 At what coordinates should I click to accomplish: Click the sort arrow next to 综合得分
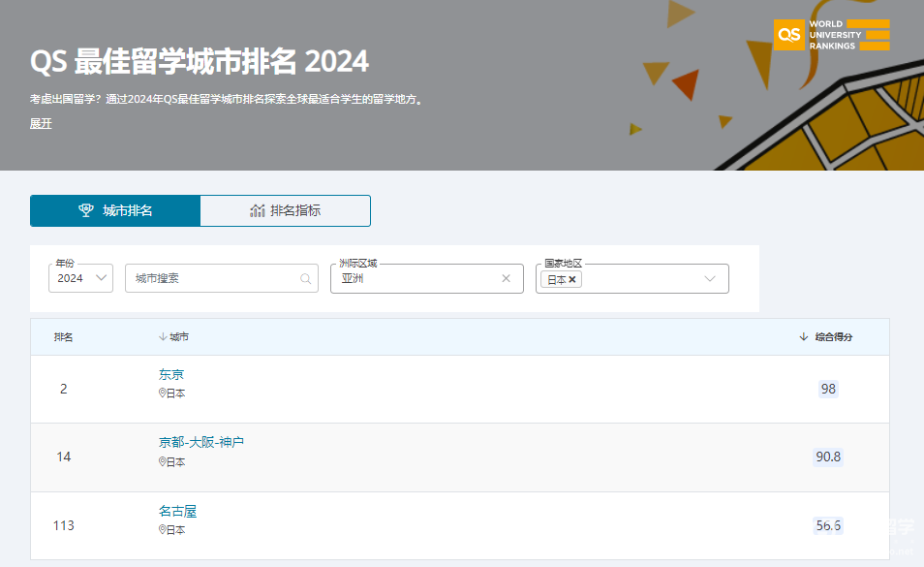pos(803,336)
